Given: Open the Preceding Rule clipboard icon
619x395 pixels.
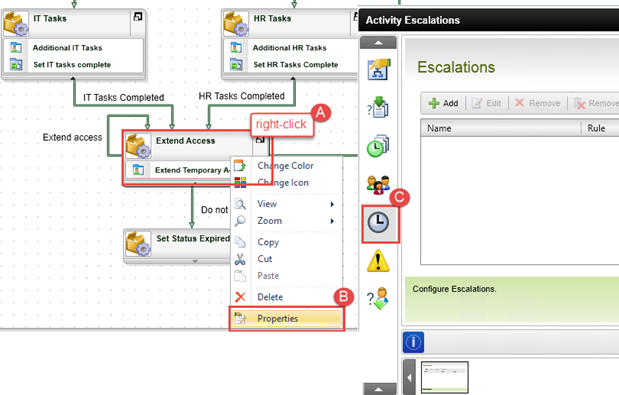Looking at the screenshot, I should (378, 107).
